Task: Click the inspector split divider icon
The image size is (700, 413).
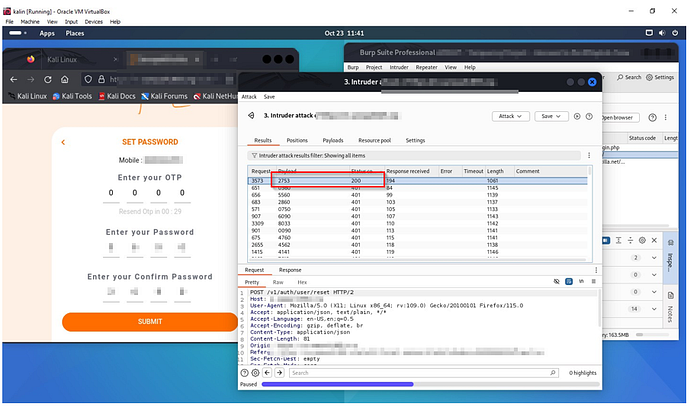Action: (x=630, y=240)
